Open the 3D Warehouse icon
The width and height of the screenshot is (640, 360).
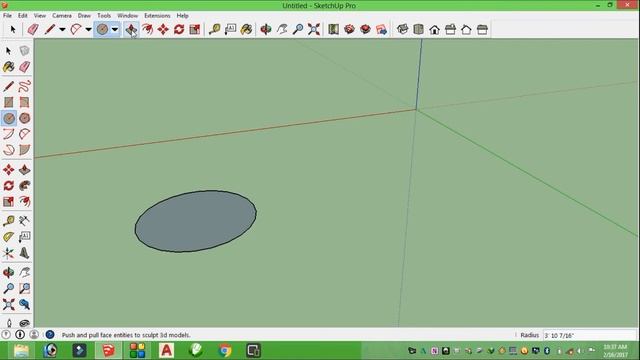click(x=349, y=29)
